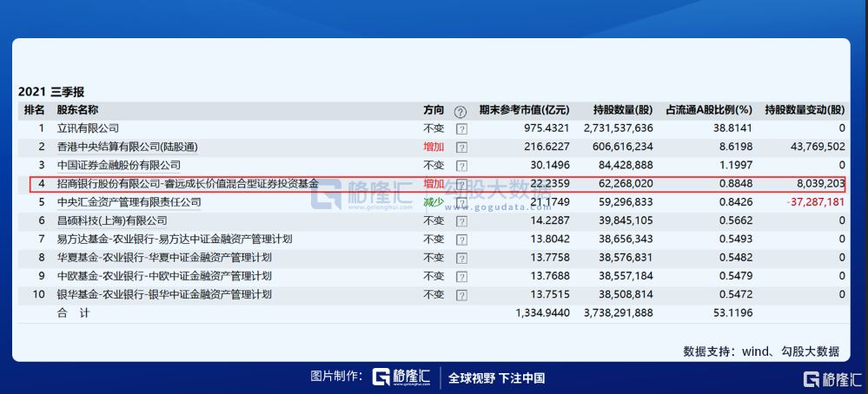Click total share count 3,738,291,888
Viewport: 868px width, 394px height.
click(619, 312)
